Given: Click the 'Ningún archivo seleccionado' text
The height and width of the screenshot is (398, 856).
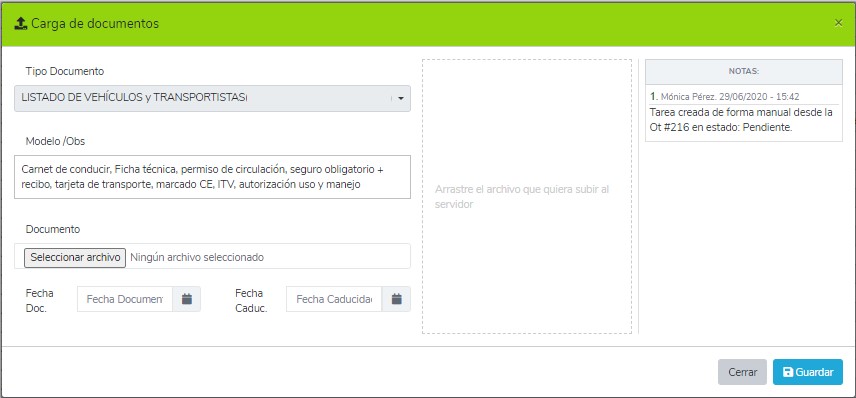Looking at the screenshot, I should click(x=197, y=257).
